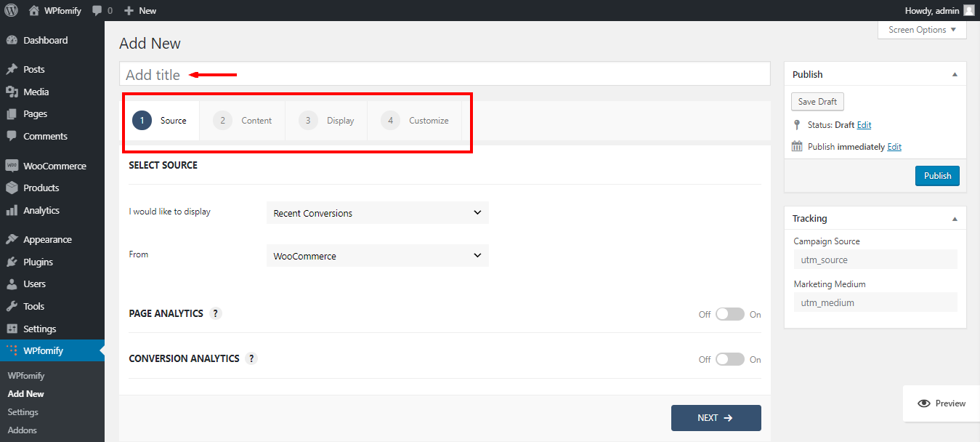Click the NEXT button

(x=716, y=418)
